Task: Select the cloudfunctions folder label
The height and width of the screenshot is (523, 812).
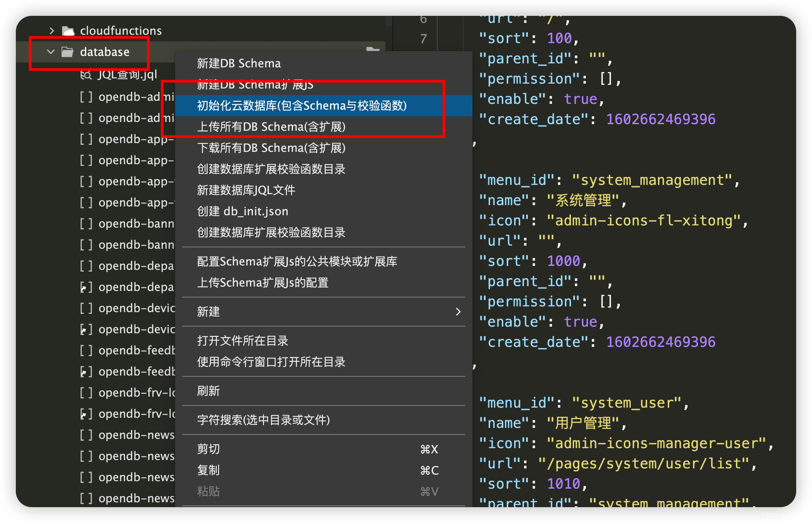Action: point(121,31)
